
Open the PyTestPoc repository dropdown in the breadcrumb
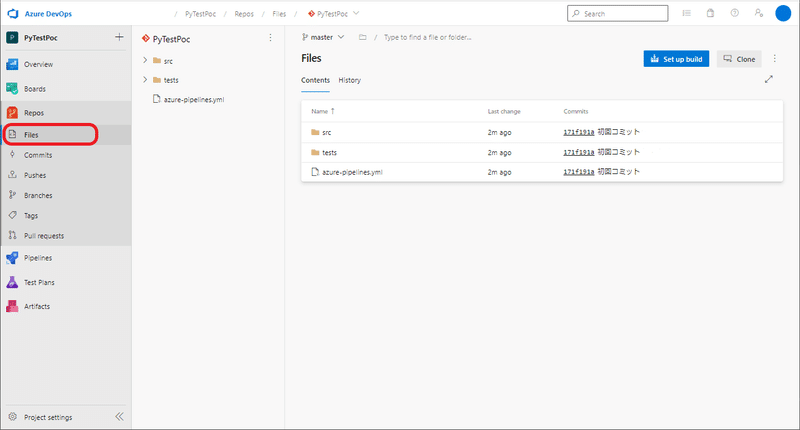(x=334, y=14)
